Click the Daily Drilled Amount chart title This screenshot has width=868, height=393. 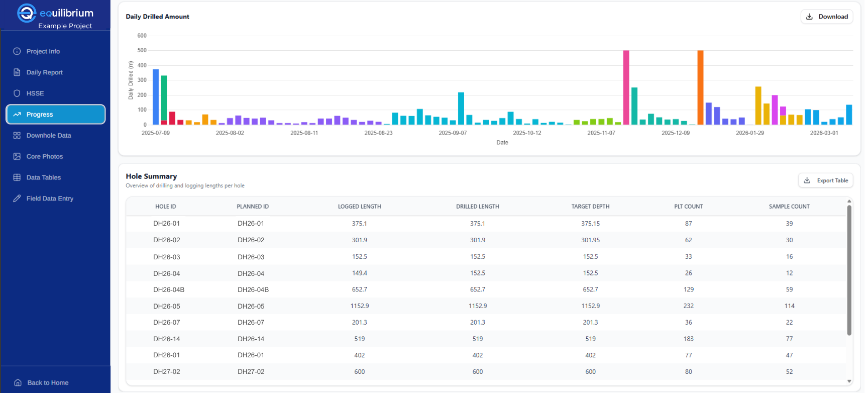tap(158, 17)
